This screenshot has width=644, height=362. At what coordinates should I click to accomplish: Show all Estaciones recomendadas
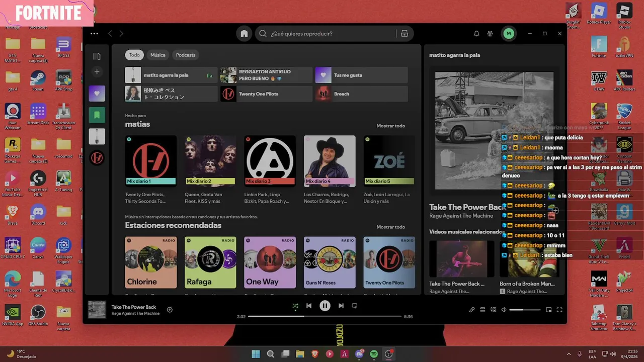pos(390,227)
